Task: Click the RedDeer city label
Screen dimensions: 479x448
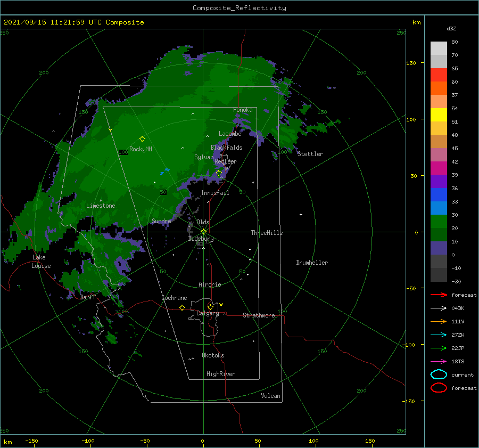Action: click(226, 161)
